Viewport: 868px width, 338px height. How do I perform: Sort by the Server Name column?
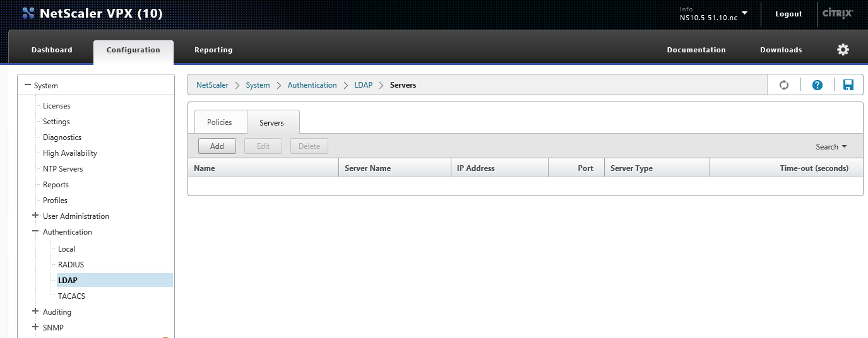click(395, 168)
